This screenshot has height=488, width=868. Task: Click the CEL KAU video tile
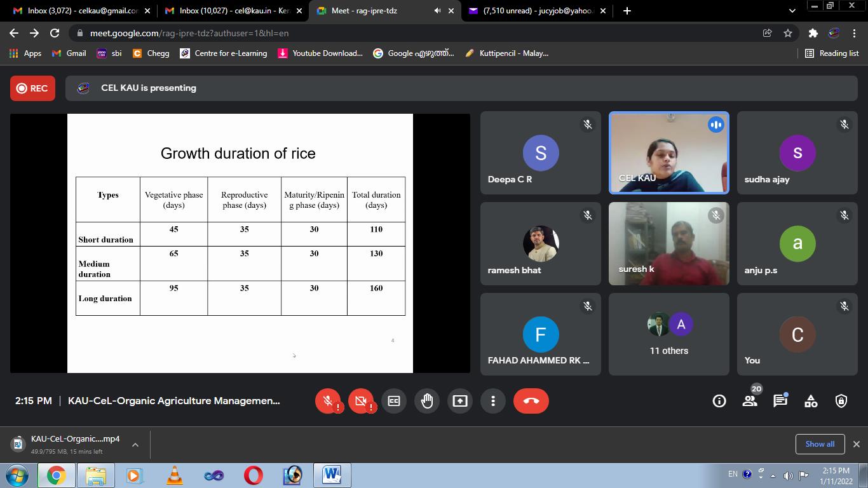click(x=668, y=153)
